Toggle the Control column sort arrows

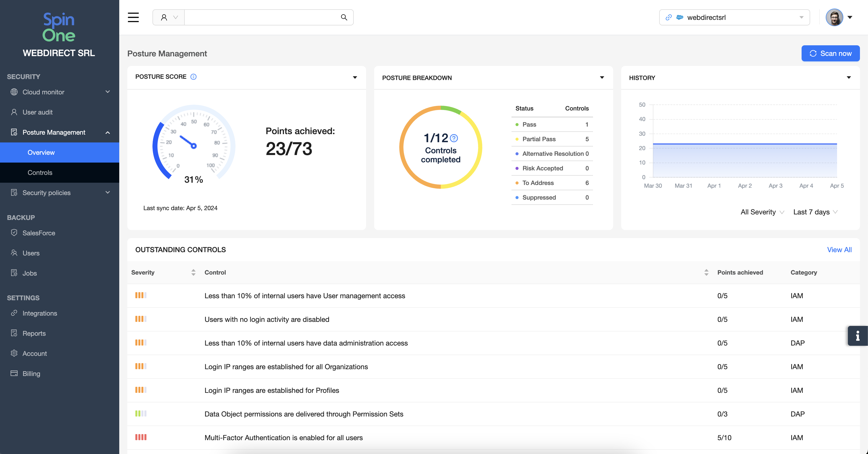(706, 272)
